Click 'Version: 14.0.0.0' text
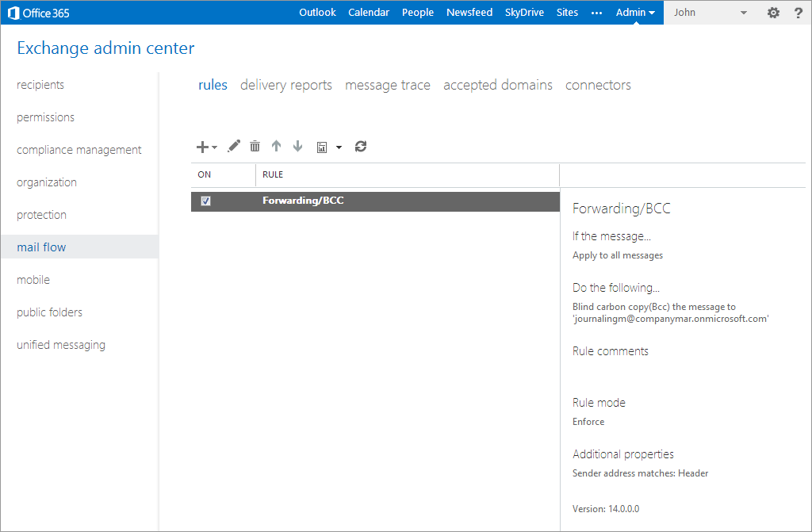This screenshot has width=812, height=532. 606,509
